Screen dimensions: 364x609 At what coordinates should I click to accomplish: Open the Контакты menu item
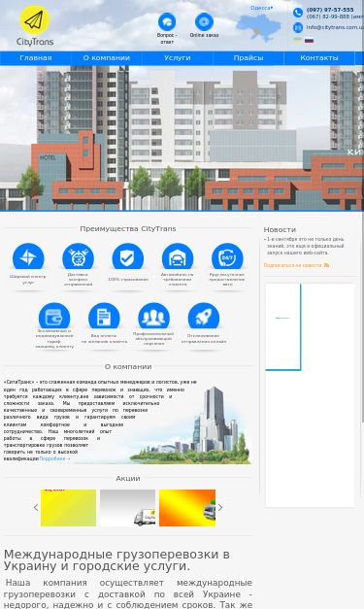(319, 58)
